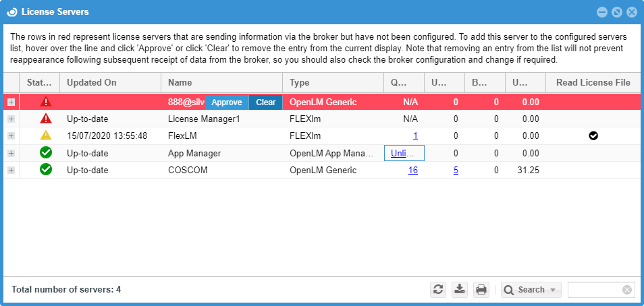This screenshot has height=306, width=644.
Task: Expand the unconfigured red server row
Action: [11, 102]
